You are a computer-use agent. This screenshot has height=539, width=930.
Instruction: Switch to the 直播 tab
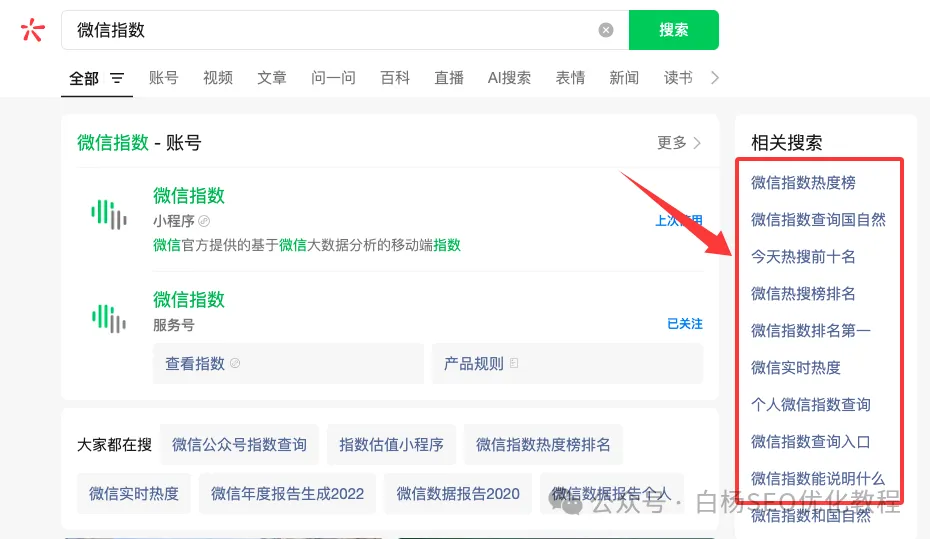(449, 78)
